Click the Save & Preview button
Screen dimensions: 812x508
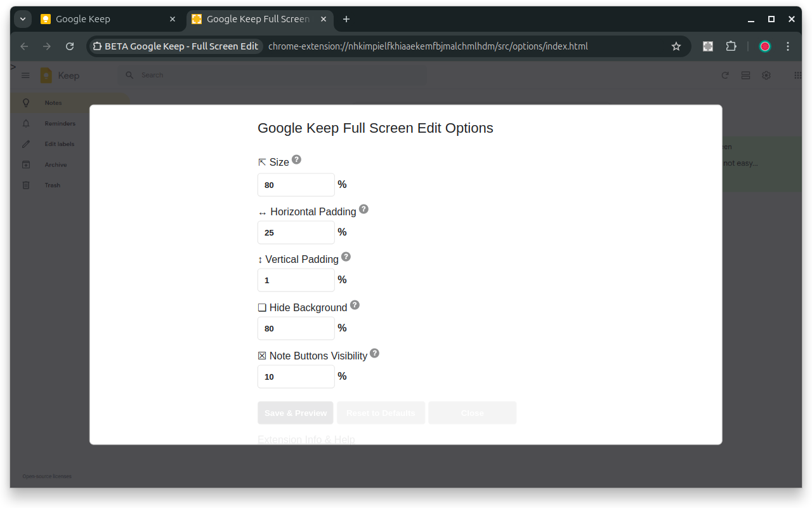(x=295, y=413)
